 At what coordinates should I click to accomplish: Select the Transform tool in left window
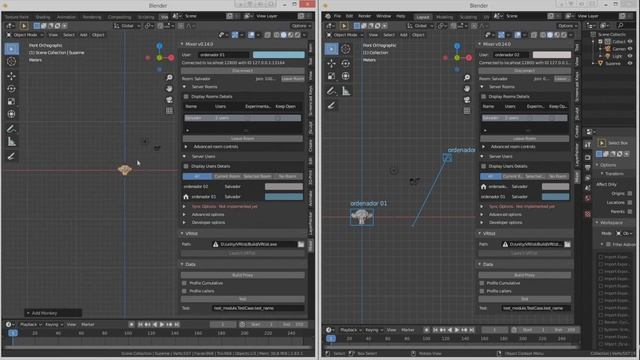[x=11, y=114]
